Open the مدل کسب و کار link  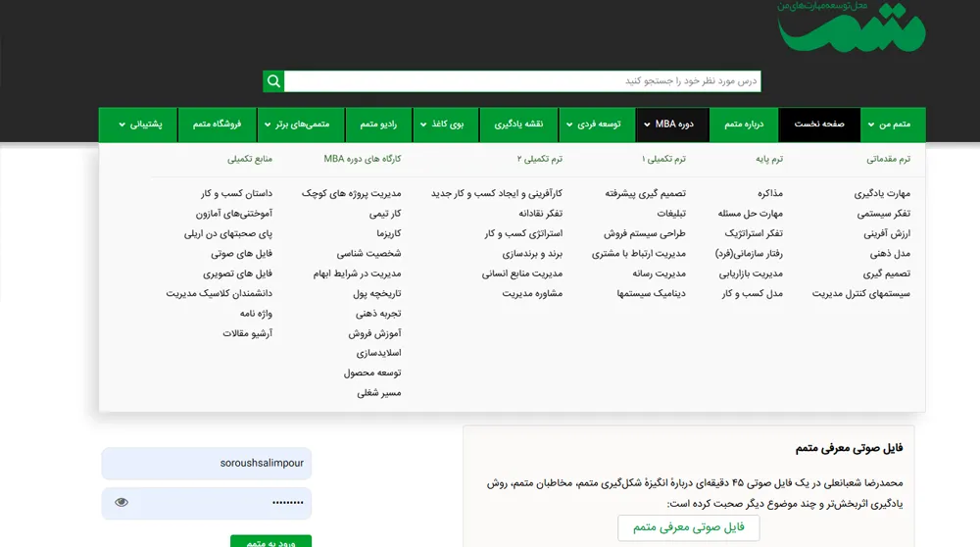(x=753, y=294)
